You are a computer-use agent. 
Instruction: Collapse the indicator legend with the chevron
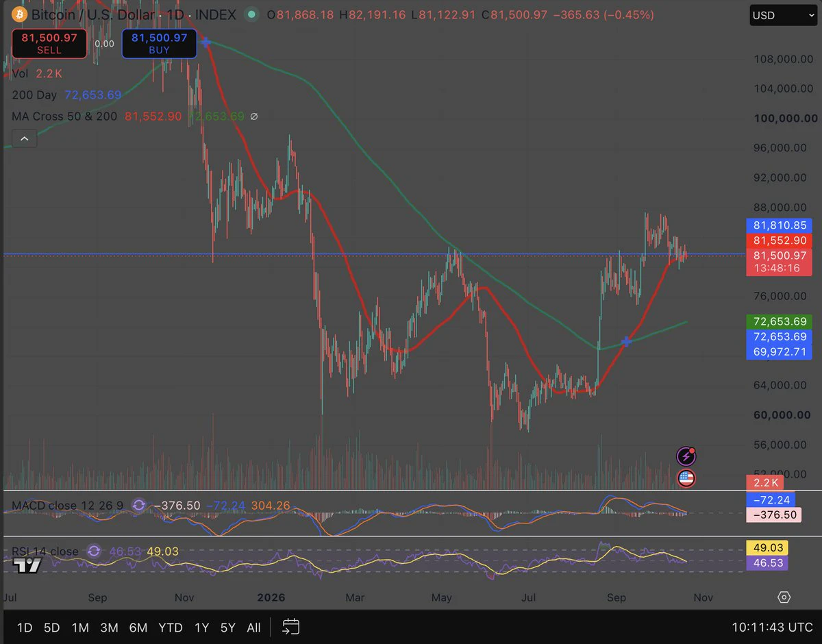click(x=24, y=139)
